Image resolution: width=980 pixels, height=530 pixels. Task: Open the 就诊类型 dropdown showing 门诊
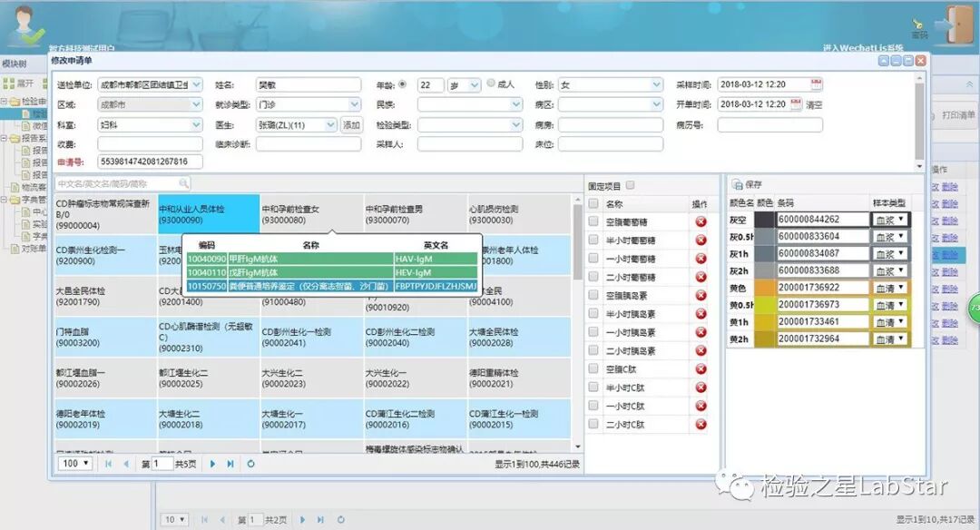pos(355,104)
